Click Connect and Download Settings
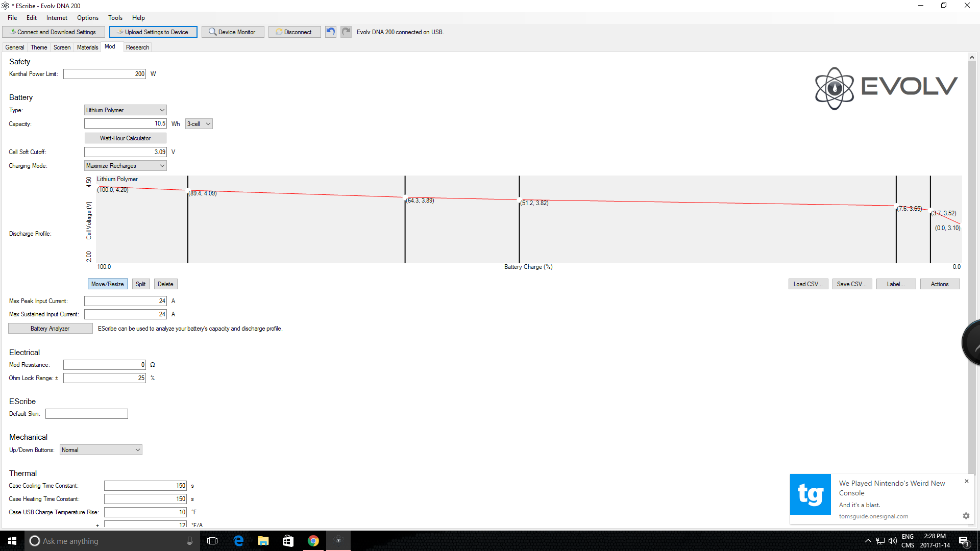980x551 pixels. 54,32
